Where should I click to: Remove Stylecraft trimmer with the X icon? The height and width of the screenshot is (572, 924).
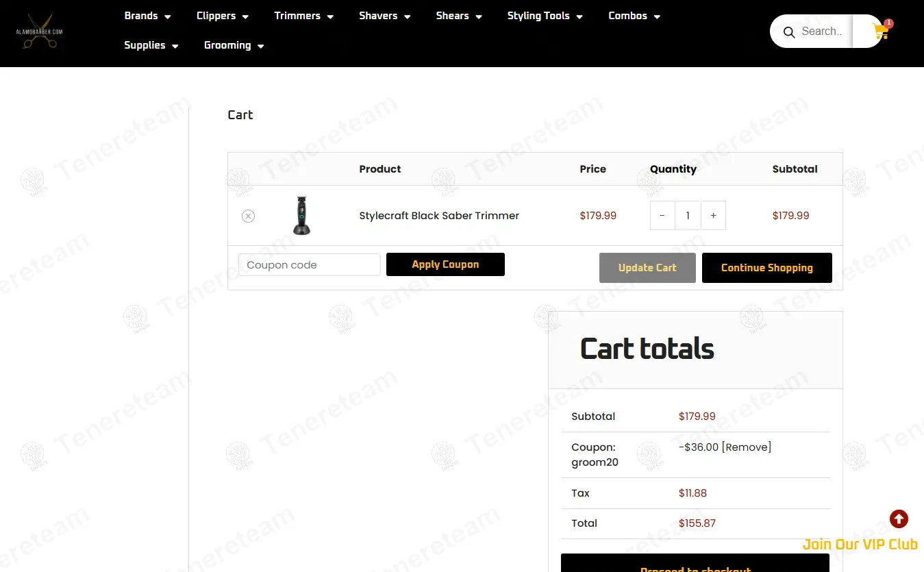[x=248, y=216]
